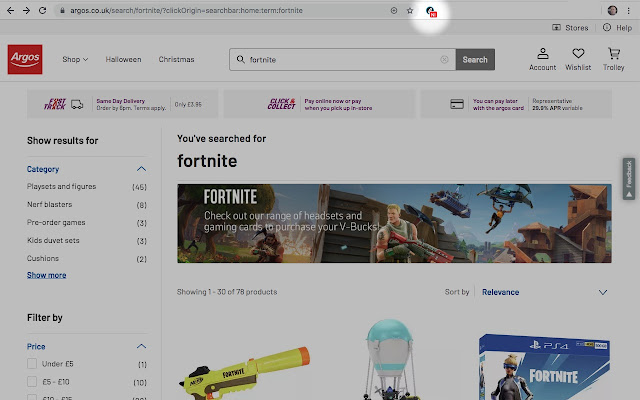Viewport: 640px width, 400px height.
Task: Open the Feedback side tab
Action: coord(629,179)
